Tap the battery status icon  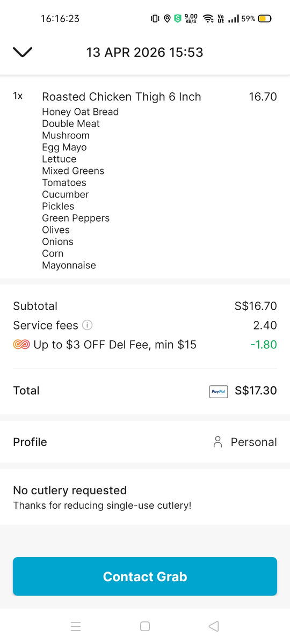click(x=265, y=18)
